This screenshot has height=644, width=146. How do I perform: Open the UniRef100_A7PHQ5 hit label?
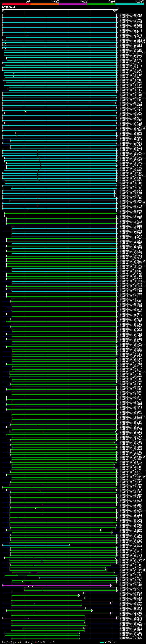pos(131,20)
